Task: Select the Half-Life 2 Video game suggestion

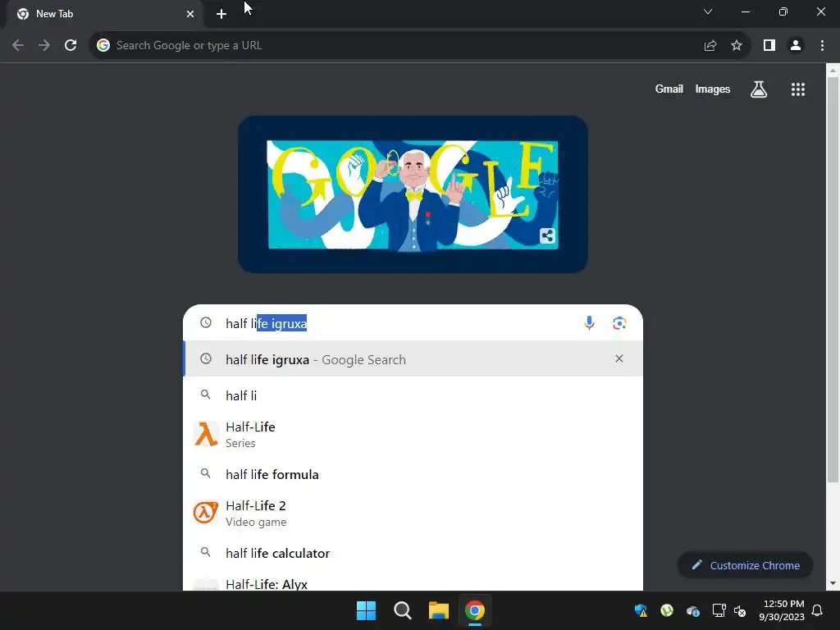Action: [x=413, y=514]
